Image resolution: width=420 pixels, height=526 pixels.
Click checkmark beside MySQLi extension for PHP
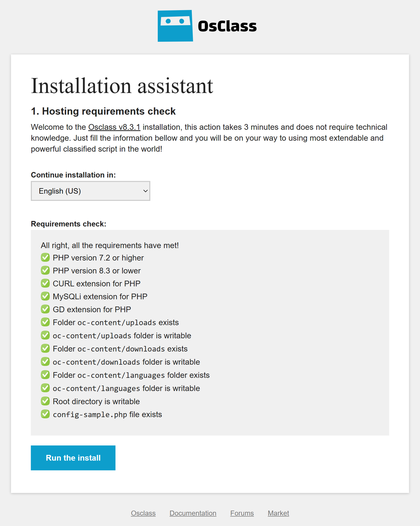coord(45,296)
